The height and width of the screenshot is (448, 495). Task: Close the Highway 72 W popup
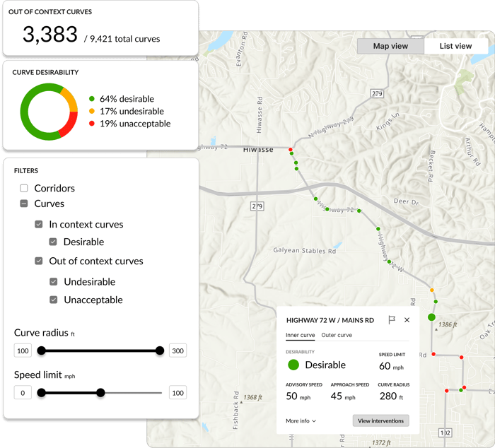407,320
